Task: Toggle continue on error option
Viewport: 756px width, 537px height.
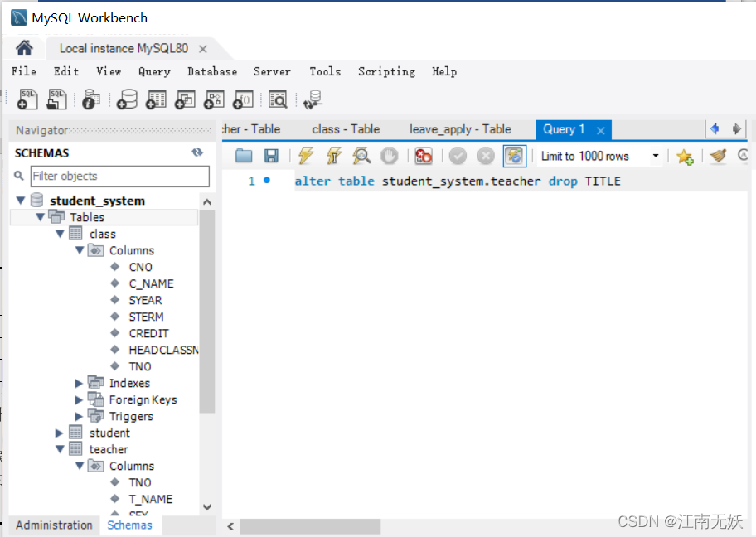Action: tap(424, 156)
